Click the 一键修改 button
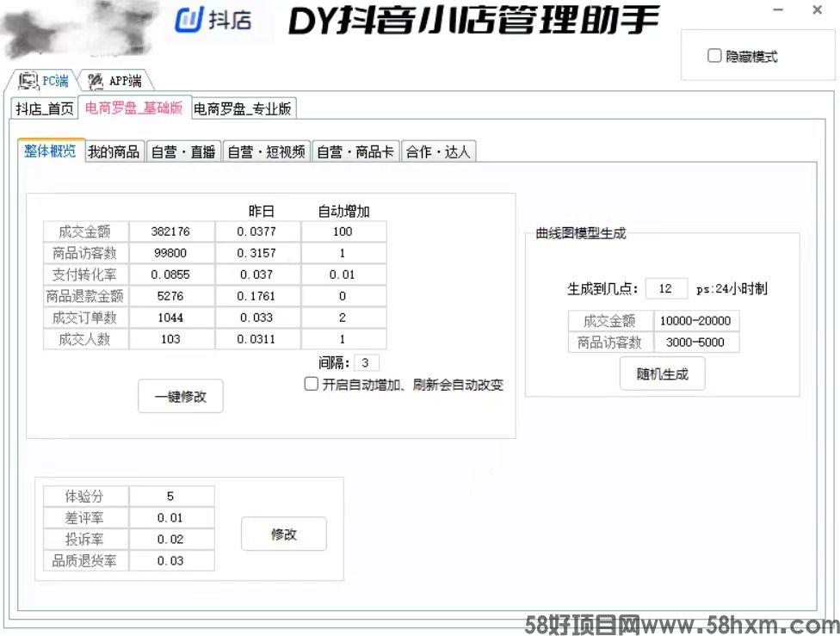 [x=181, y=397]
